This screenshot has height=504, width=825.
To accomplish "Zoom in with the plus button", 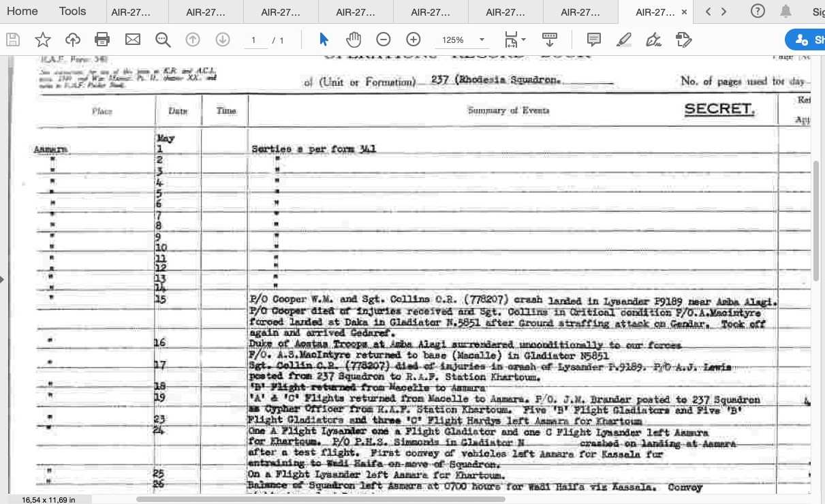I will pyautogui.click(x=413, y=40).
